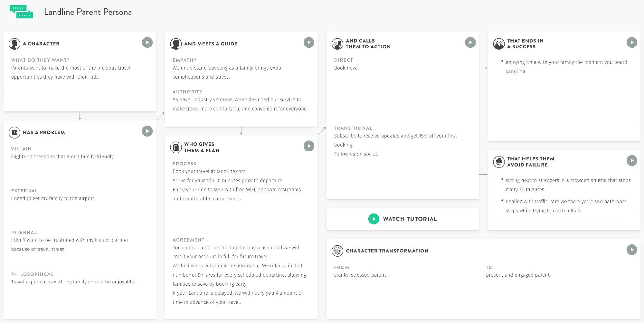Screen dimensions: 644x323
Task: Edit the Direct call to action 'Book now.'
Action: click(x=346, y=68)
